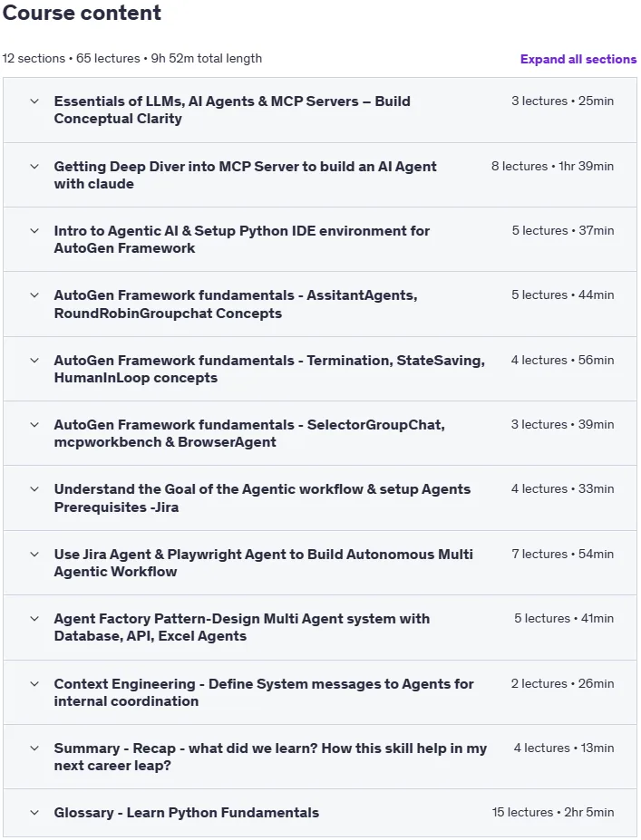Select Getting Deep Diver into MCP Server title
Screen dimensions: 641x840
point(245,175)
